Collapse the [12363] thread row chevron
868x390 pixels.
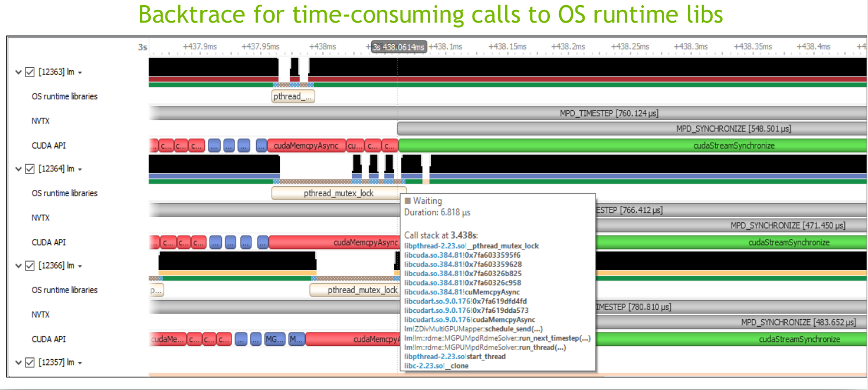point(19,73)
